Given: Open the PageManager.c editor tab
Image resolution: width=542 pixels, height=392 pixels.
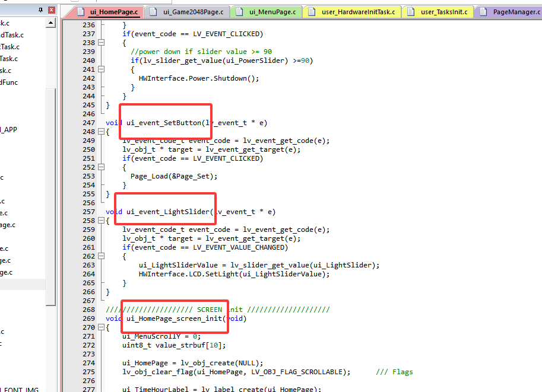Looking at the screenshot, I should (x=511, y=12).
